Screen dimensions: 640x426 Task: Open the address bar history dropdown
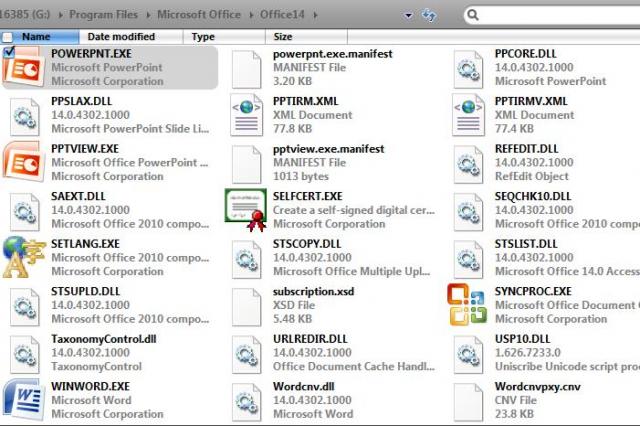point(408,16)
